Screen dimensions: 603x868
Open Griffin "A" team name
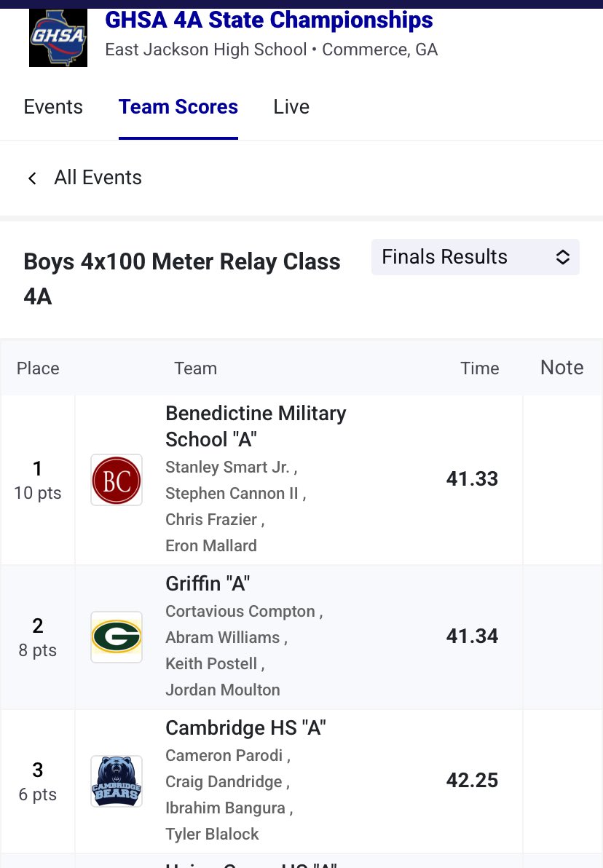208,583
